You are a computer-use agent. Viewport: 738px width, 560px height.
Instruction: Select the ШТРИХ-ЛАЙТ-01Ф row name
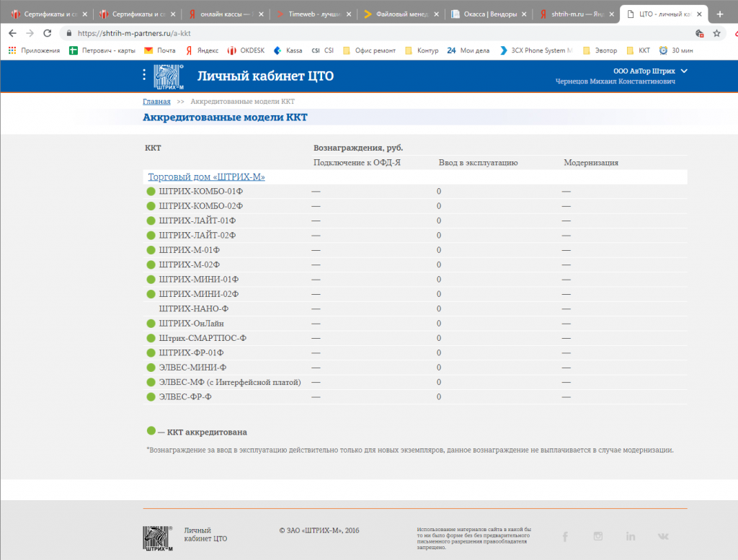[197, 221]
